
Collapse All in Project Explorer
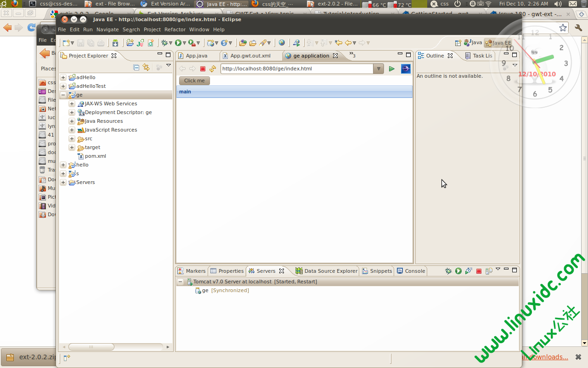coord(136,68)
